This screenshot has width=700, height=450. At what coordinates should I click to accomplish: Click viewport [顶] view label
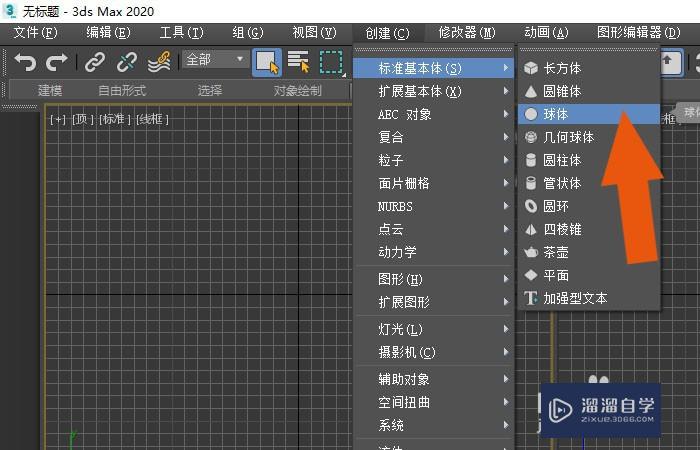click(x=83, y=119)
